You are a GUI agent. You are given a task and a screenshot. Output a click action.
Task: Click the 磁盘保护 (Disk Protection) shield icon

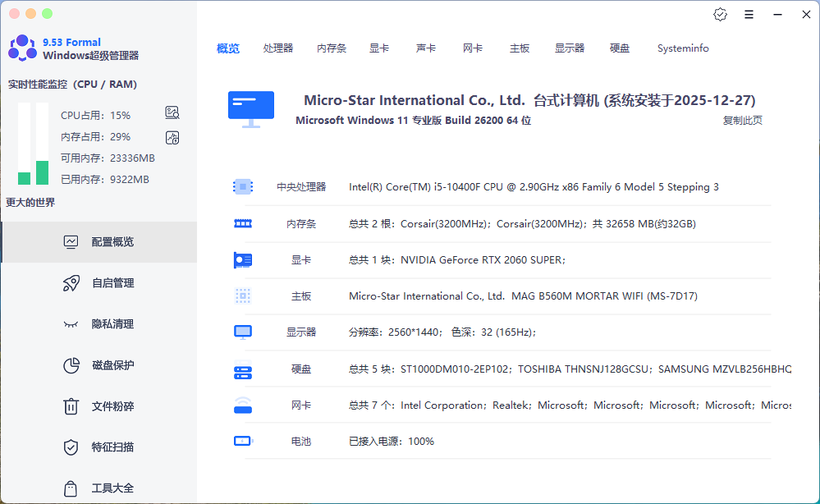71,365
